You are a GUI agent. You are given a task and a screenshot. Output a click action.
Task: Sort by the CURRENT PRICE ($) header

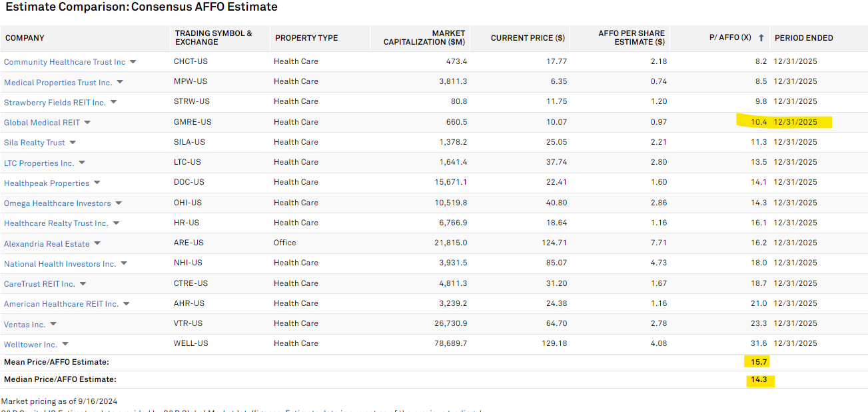(x=528, y=38)
